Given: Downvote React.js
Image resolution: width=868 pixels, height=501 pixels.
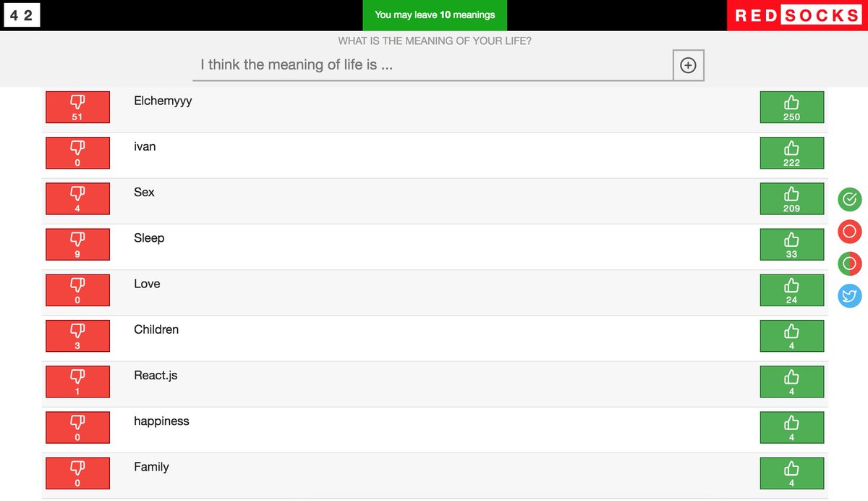Looking at the screenshot, I should tap(77, 382).
